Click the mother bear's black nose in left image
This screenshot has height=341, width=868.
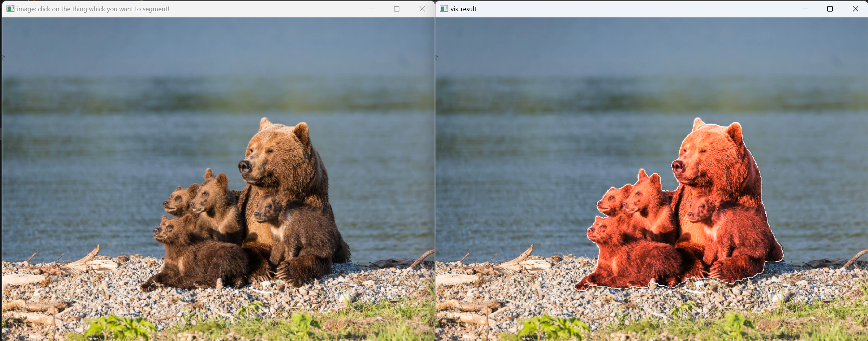click(x=244, y=166)
